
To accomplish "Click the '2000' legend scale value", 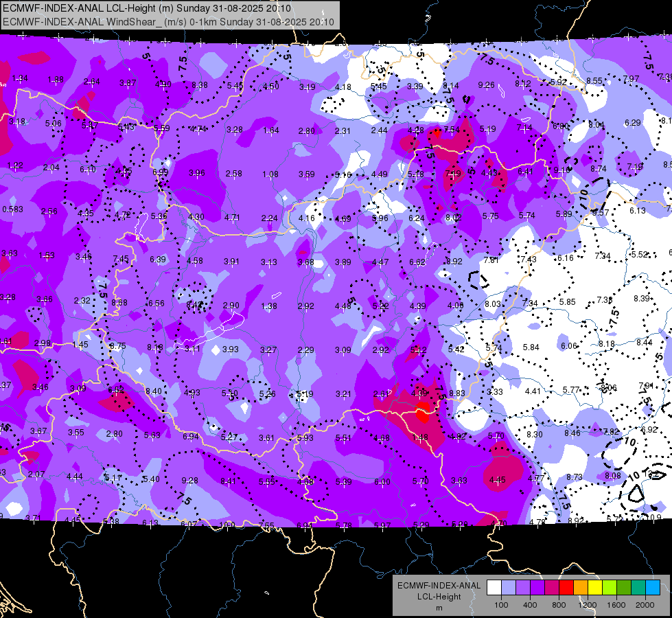I will click(x=645, y=605).
